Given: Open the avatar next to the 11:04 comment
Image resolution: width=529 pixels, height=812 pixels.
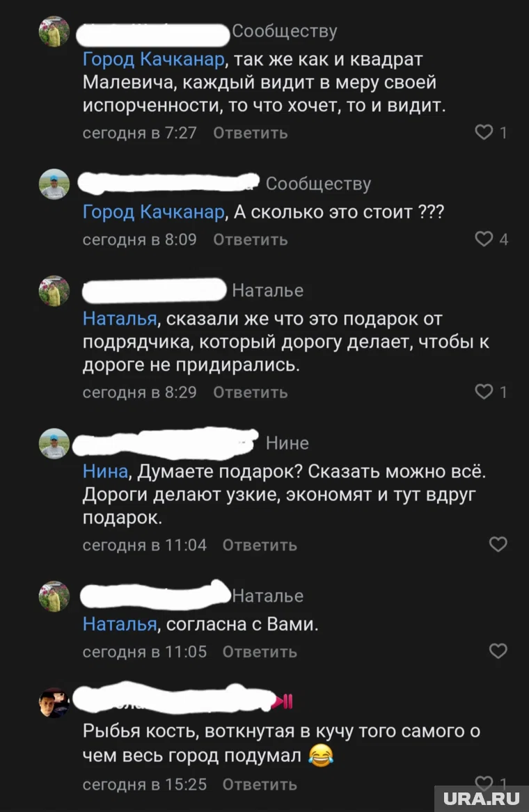Looking at the screenshot, I should pyautogui.click(x=54, y=443).
